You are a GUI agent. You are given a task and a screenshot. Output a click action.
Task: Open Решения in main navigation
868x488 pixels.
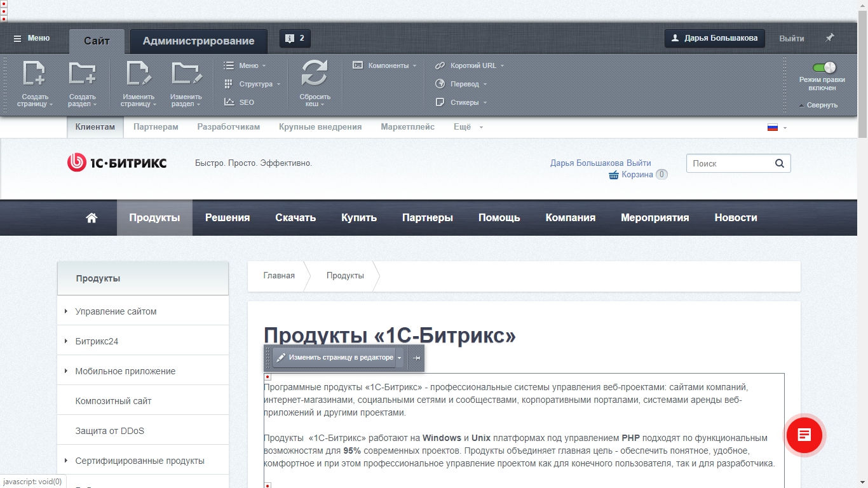coord(227,218)
